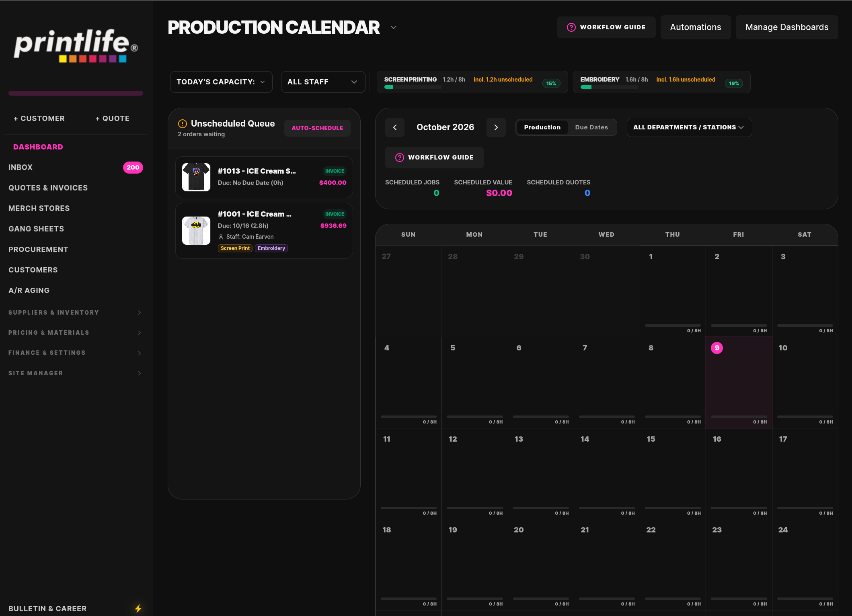The width and height of the screenshot is (852, 616).
Task: Click staff person icon on order #1001
Action: [221, 237]
